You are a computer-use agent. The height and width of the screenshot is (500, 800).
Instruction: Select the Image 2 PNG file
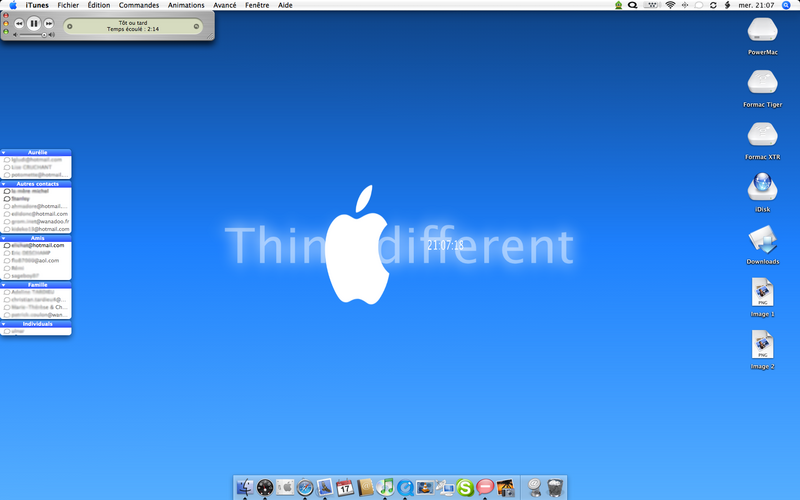(762, 345)
